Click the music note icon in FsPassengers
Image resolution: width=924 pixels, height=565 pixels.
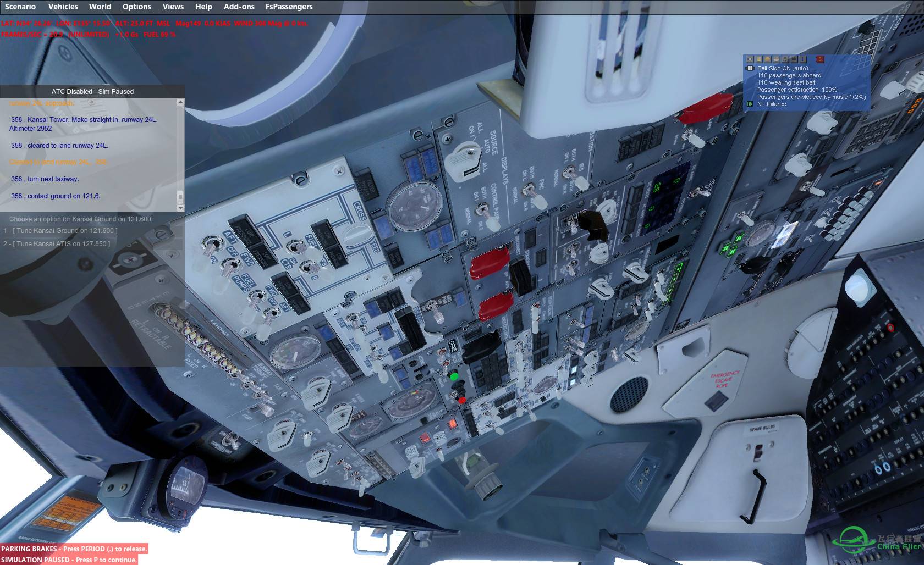click(x=785, y=59)
